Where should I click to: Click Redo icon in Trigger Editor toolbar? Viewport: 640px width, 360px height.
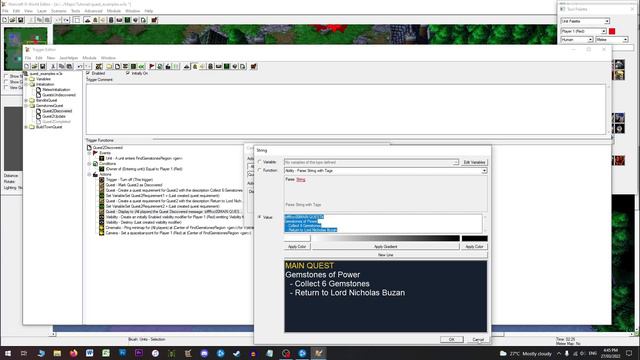[88, 67]
